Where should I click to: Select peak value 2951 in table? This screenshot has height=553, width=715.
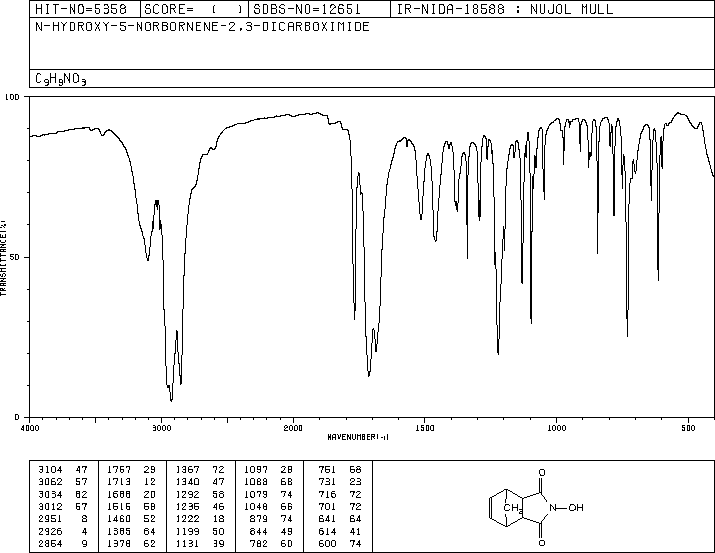click(x=50, y=519)
